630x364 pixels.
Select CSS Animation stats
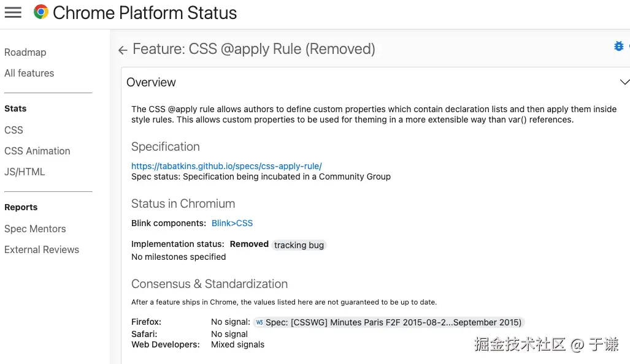(x=37, y=151)
